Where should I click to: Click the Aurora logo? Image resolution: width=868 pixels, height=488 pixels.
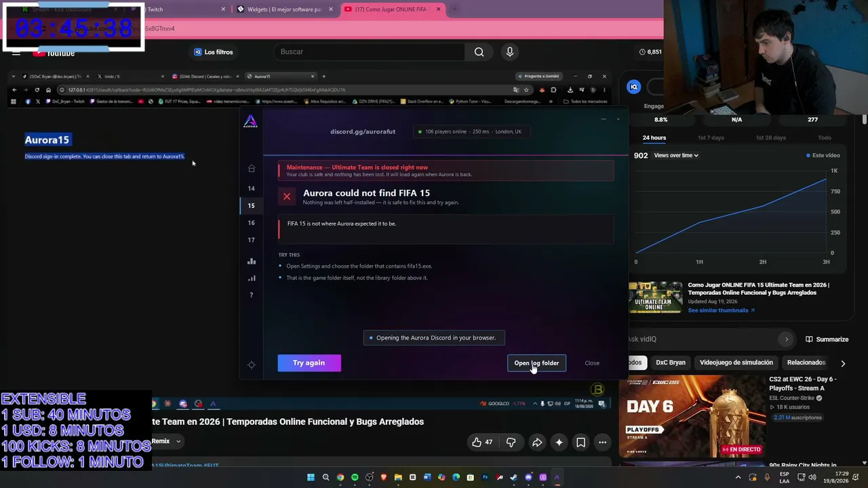[251, 121]
